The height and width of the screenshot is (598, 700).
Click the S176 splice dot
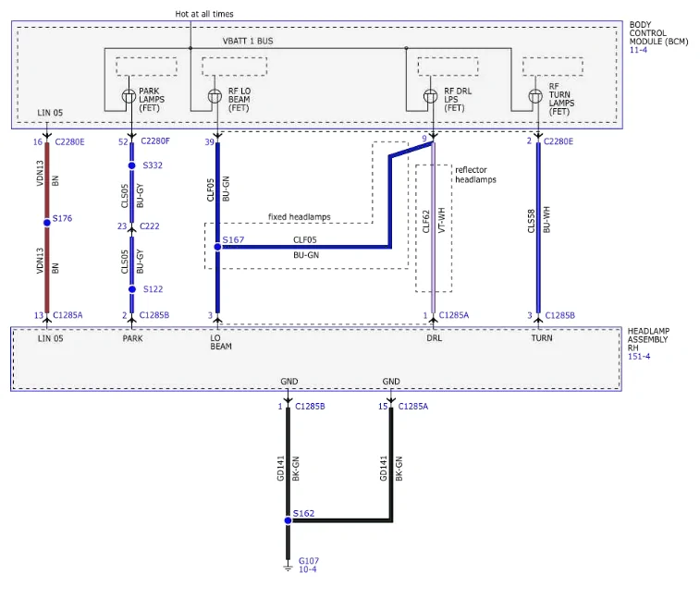click(47, 222)
